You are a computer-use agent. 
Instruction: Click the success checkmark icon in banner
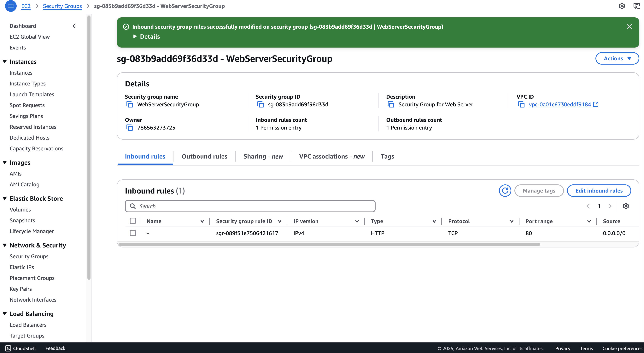(126, 27)
